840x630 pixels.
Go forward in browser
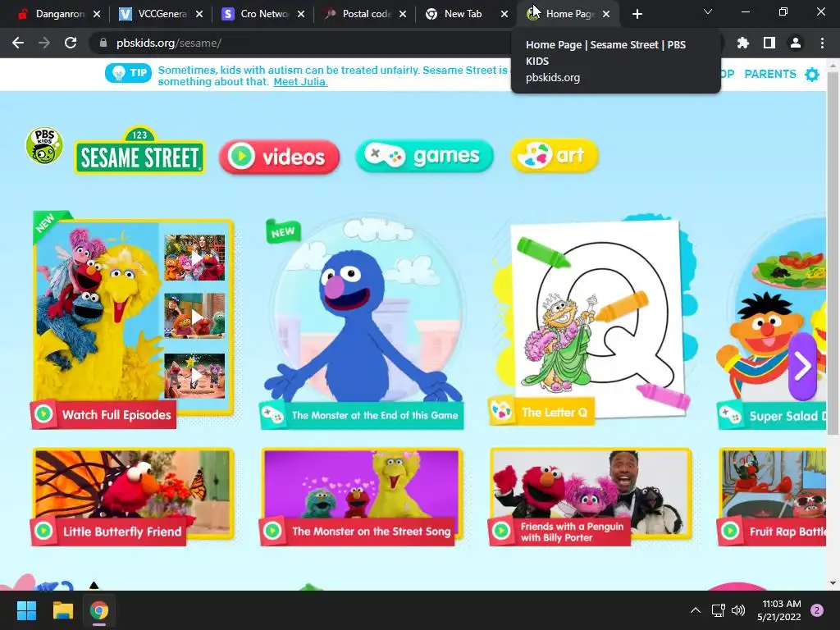44,43
